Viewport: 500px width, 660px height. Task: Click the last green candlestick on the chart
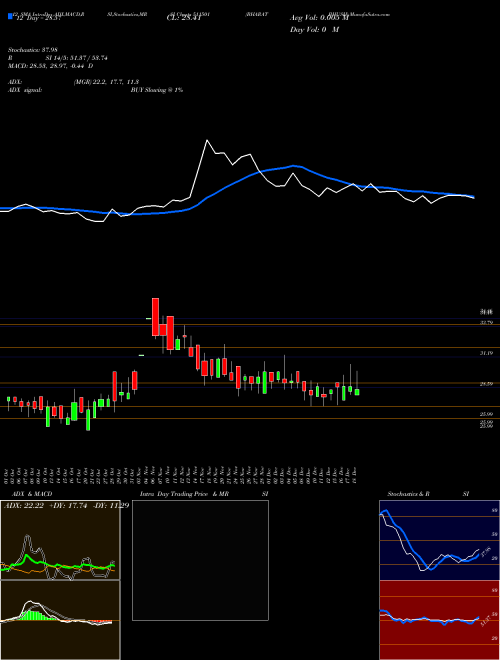[357, 392]
